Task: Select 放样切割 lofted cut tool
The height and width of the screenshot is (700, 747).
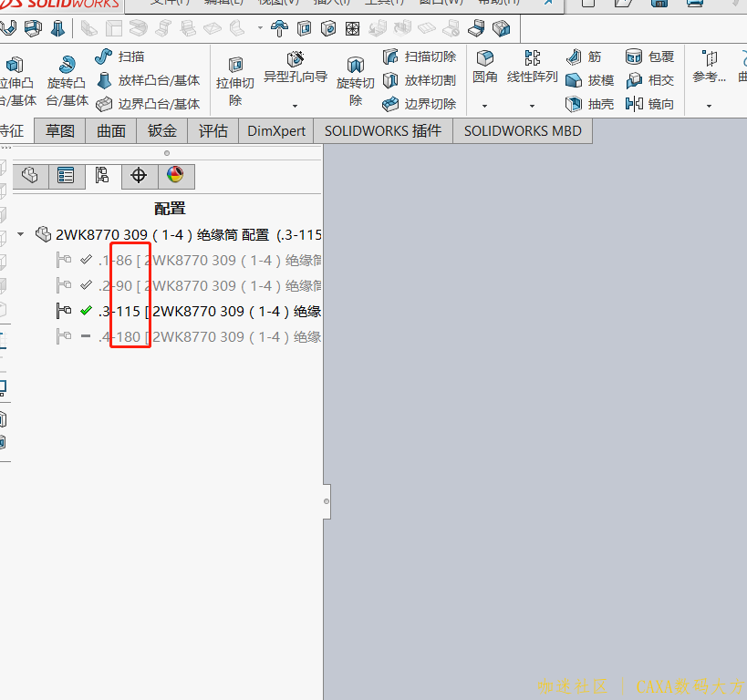Action: coord(420,80)
